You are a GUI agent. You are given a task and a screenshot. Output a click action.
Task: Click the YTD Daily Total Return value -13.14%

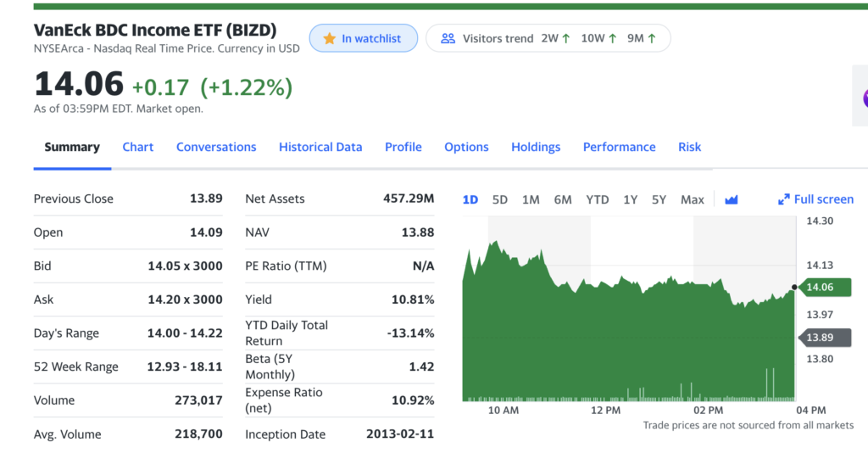click(x=410, y=333)
